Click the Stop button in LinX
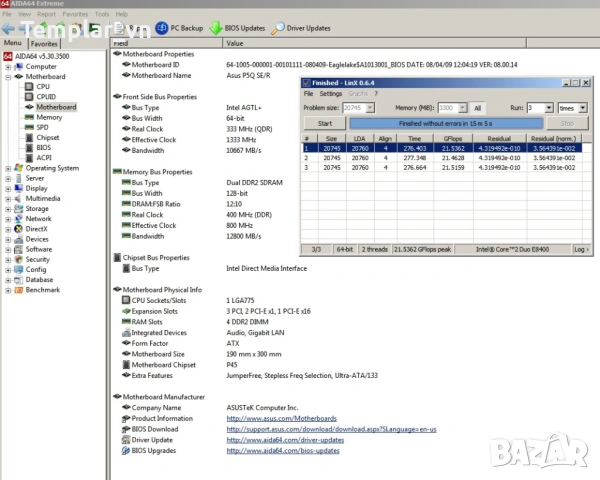600x480 pixels. point(567,123)
